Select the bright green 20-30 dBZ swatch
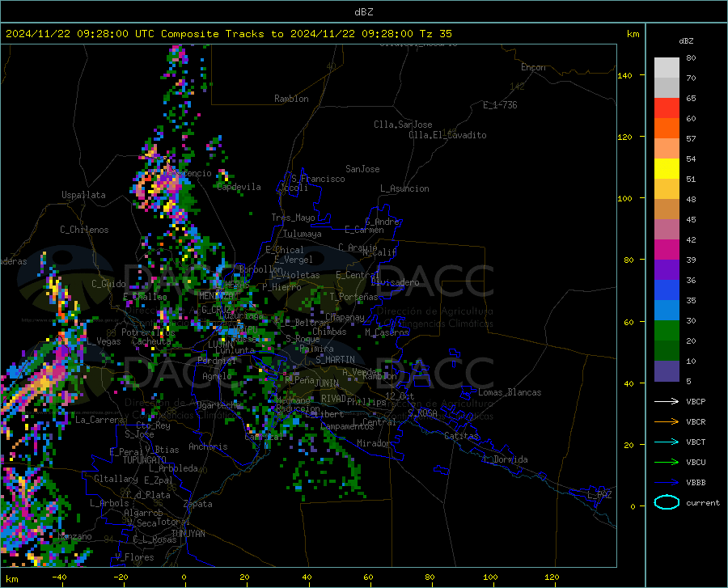This screenshot has width=728, height=588. pos(667,331)
